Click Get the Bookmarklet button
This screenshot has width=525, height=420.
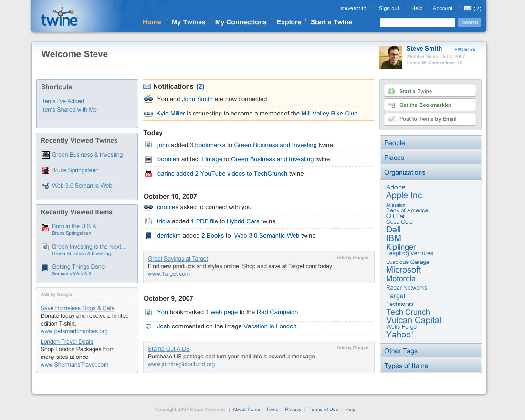pos(430,105)
